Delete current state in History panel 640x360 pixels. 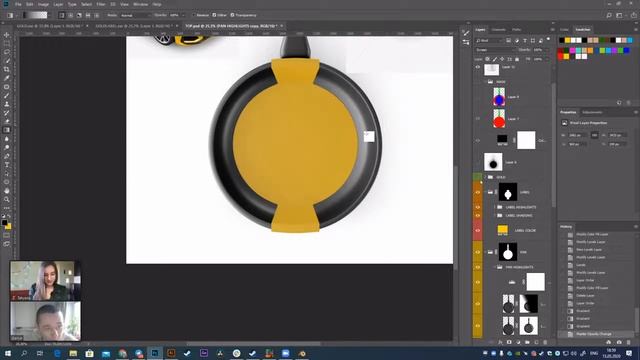629,342
